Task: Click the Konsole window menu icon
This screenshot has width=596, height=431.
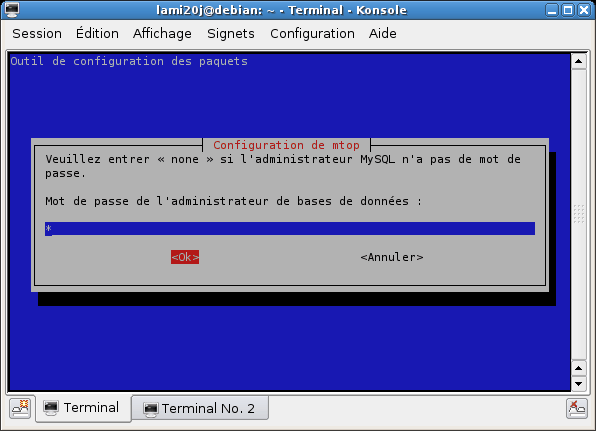Action: coord(12,10)
